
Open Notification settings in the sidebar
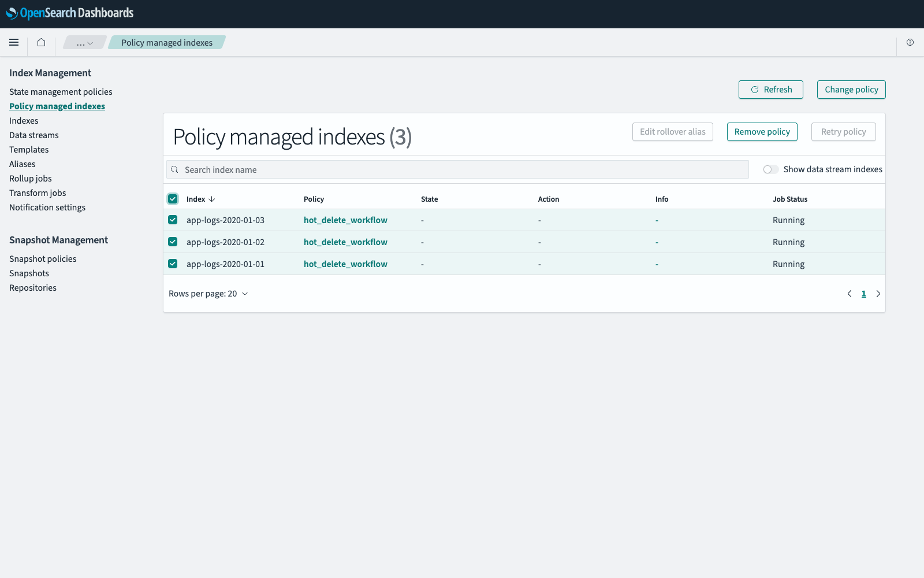pos(47,208)
